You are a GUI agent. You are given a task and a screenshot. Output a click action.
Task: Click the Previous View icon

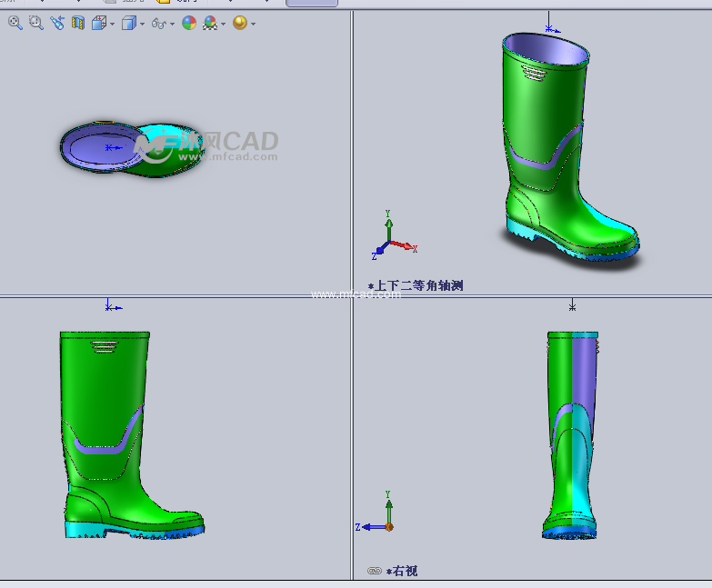(57, 23)
